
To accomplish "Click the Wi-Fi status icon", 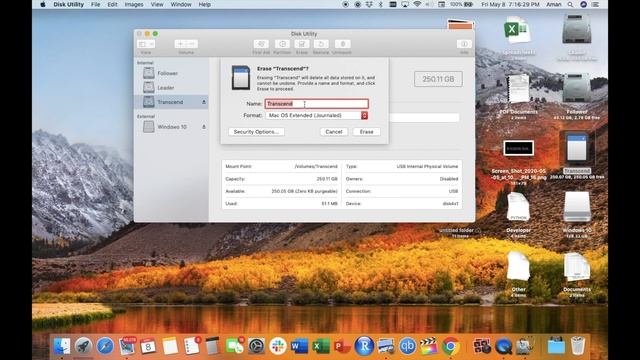I will pyautogui.click(x=417, y=4).
